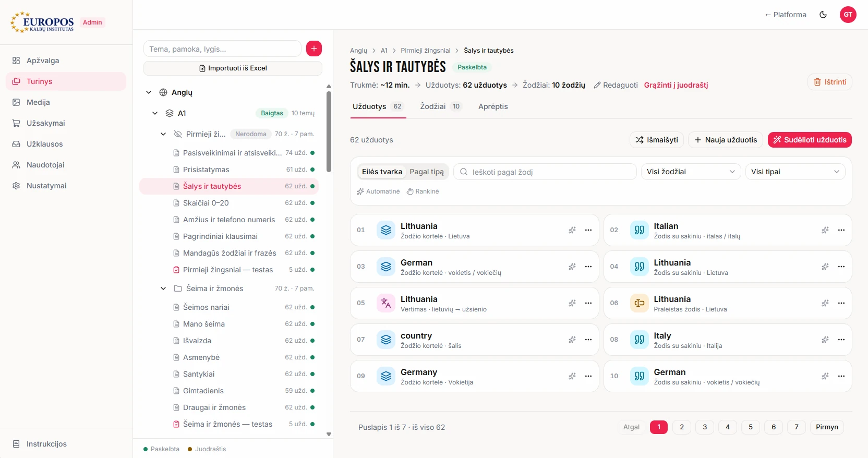This screenshot has width=868, height=458.
Task: Delete lesson with Ištrinti button
Action: coord(830,82)
